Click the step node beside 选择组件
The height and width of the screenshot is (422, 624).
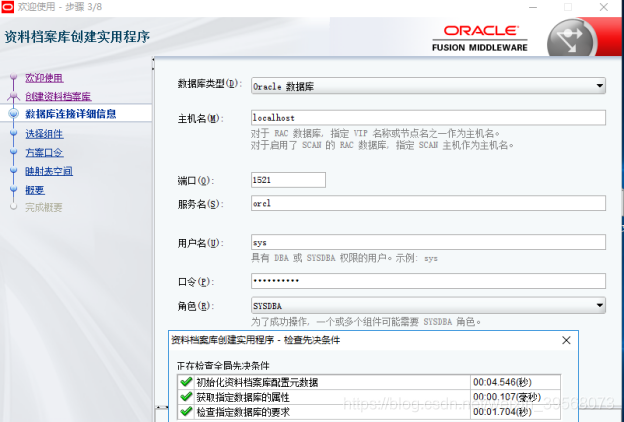click(x=14, y=133)
